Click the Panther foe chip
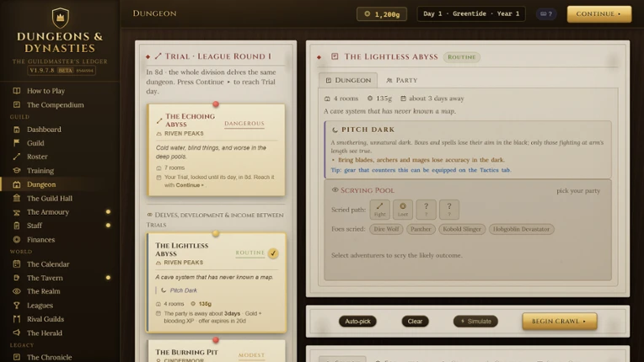The image size is (644, 362). (x=421, y=229)
